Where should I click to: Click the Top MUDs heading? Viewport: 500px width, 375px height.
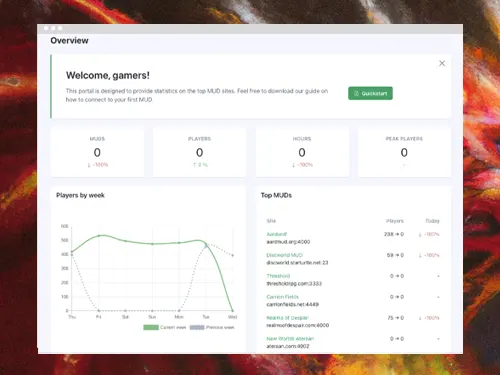276,195
